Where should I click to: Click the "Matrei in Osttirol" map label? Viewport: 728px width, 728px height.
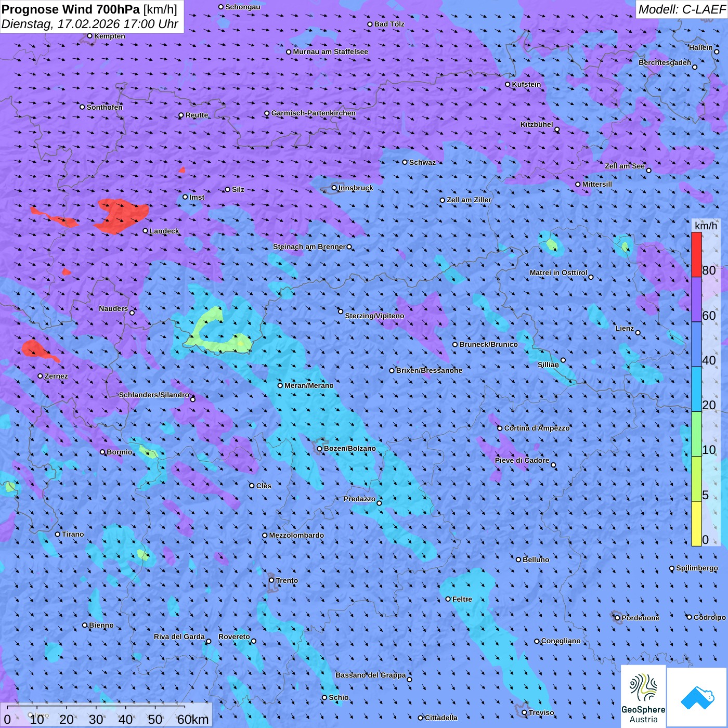tap(558, 272)
